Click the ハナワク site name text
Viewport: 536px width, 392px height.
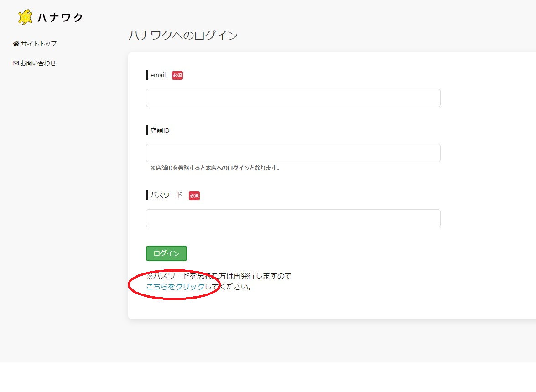coord(60,17)
